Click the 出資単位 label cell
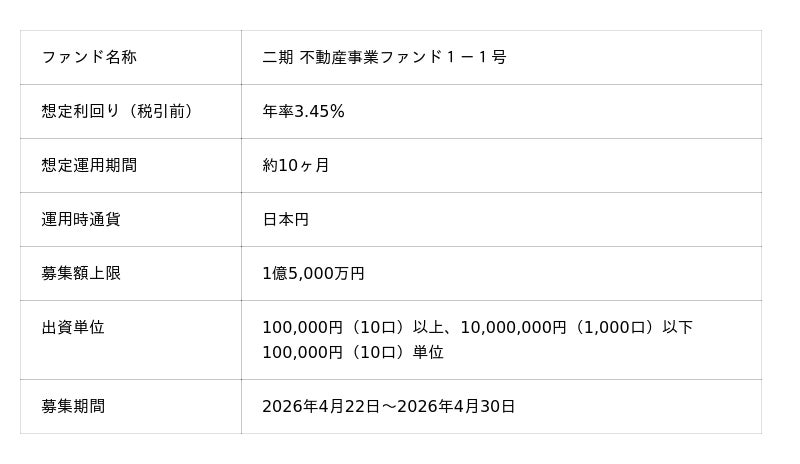800x464 pixels. coord(73,327)
